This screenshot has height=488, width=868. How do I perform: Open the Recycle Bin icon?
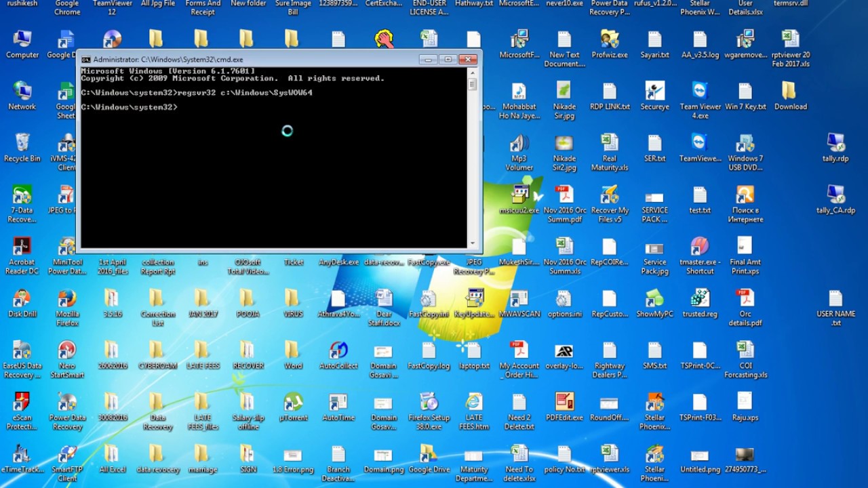(22, 147)
